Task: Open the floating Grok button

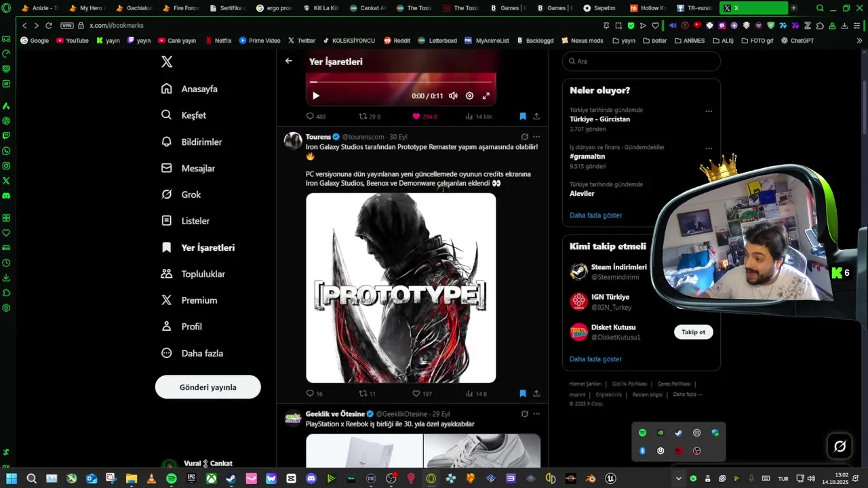Action: pos(840,446)
